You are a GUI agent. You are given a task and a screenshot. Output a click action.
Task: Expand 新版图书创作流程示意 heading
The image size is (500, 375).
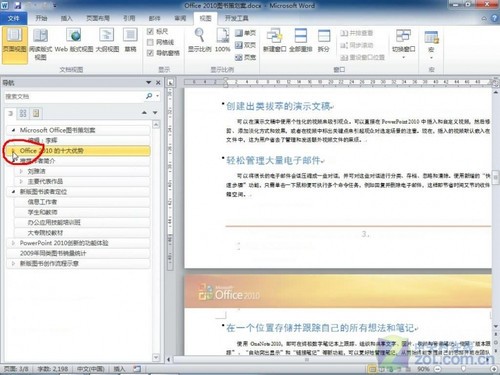point(13,263)
